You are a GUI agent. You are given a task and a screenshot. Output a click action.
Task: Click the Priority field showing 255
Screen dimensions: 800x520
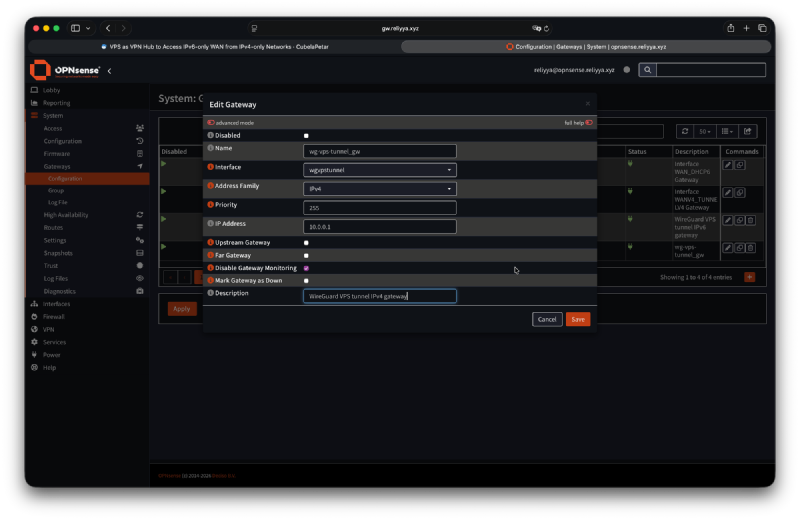pos(380,208)
